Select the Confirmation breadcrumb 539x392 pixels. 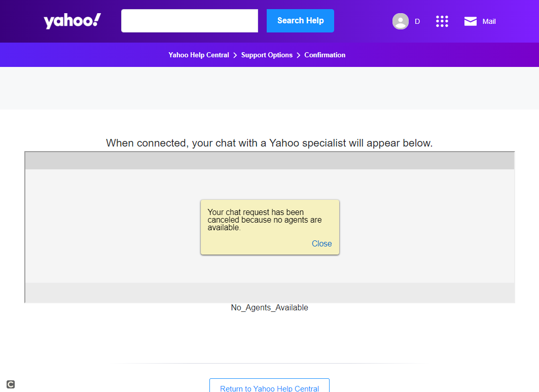pos(325,55)
